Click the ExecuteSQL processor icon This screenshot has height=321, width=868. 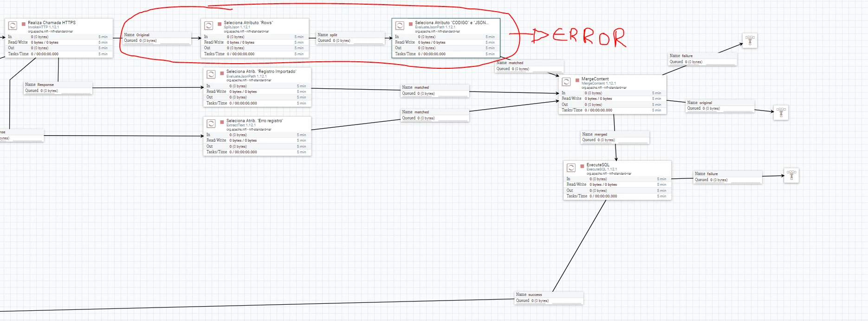pos(571,168)
